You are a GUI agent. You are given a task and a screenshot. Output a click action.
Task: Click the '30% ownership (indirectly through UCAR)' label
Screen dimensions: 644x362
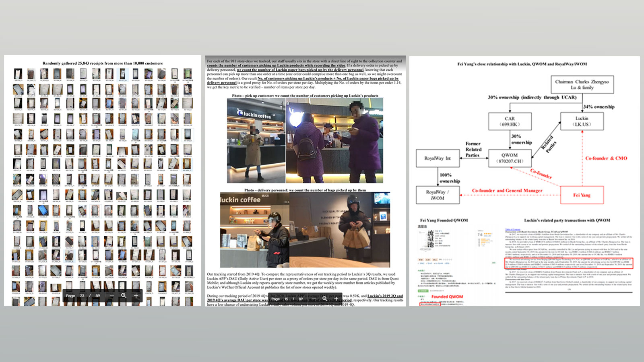[x=532, y=97]
